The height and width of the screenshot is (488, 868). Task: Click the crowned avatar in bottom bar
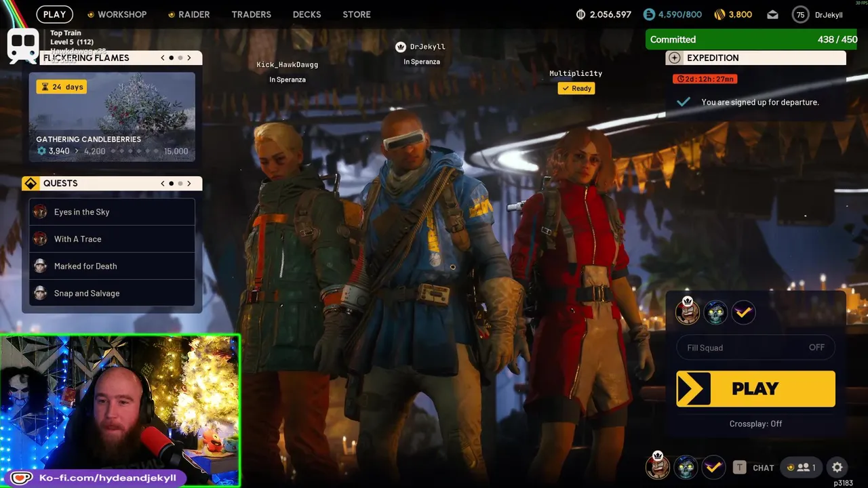pos(657,466)
